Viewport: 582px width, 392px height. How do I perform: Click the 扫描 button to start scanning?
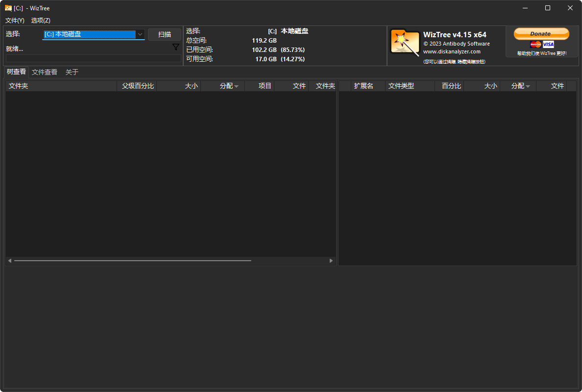point(165,34)
